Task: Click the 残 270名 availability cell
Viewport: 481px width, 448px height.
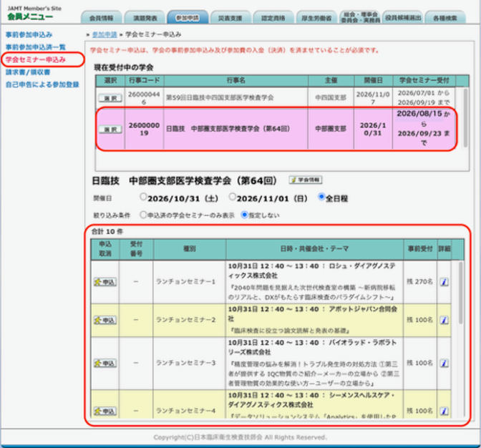Action: coord(419,281)
